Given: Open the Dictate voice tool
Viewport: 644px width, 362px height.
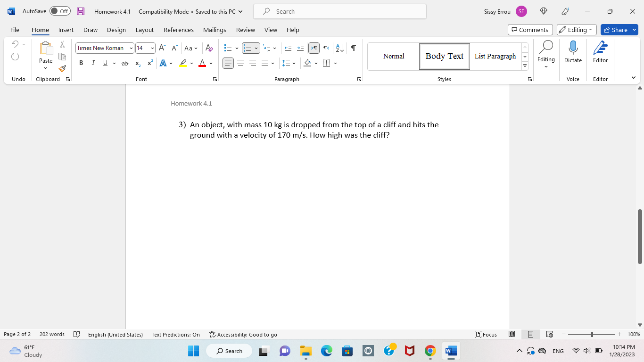Looking at the screenshot, I should [573, 52].
